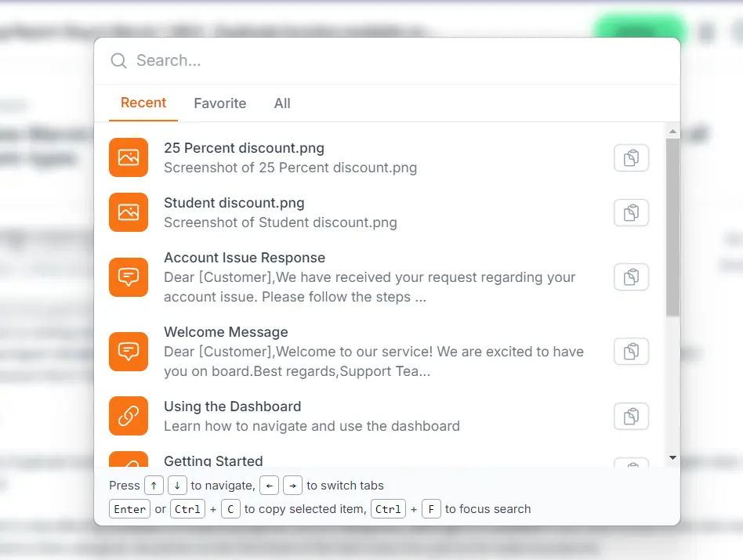Click the magnifying glass search icon
The height and width of the screenshot is (560, 743).
(118, 60)
